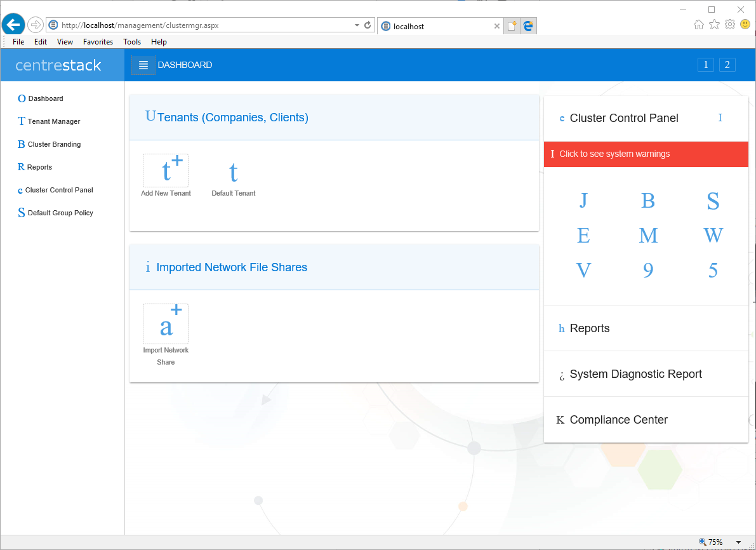Open the Edit menu
Viewport: 756px width, 550px height.
pyautogui.click(x=41, y=42)
